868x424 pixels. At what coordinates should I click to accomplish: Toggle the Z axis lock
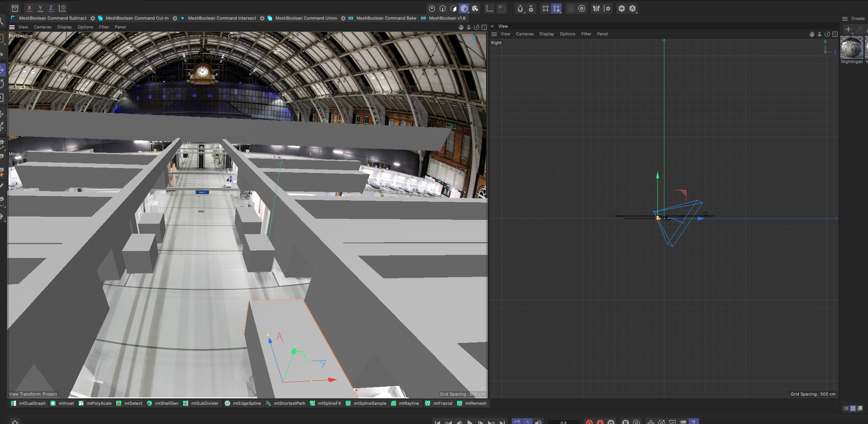[x=51, y=8]
